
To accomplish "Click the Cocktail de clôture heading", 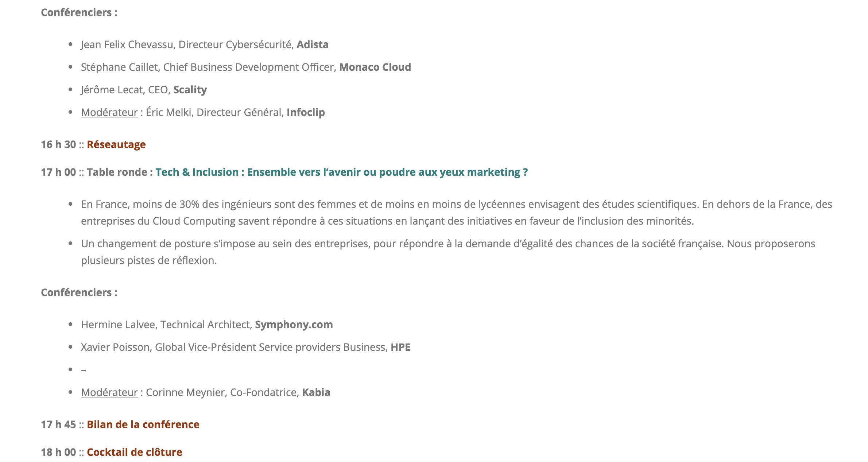I will (x=135, y=452).
